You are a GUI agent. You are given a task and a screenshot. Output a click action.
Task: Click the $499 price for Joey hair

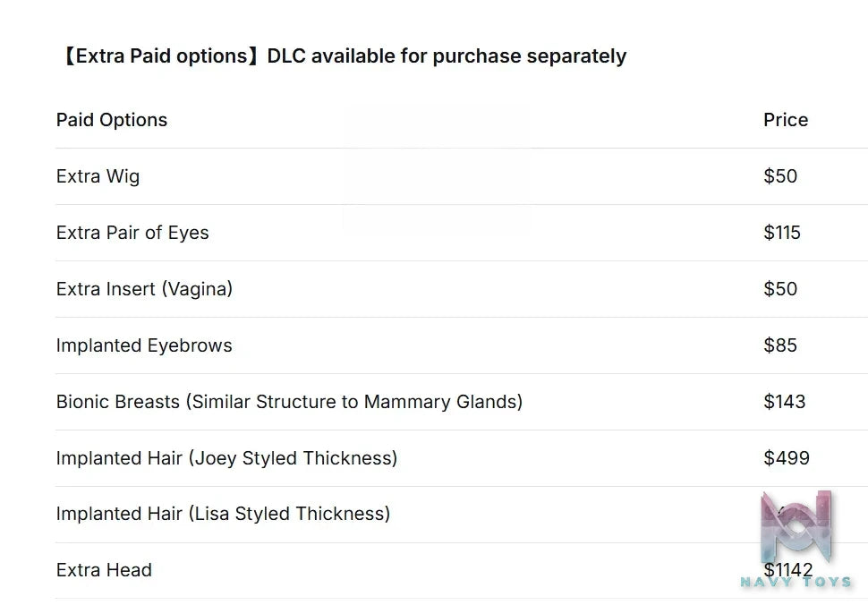[x=786, y=458]
